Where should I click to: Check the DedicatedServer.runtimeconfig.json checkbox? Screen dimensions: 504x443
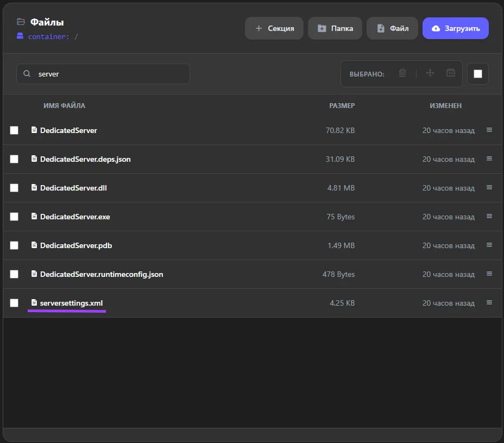click(x=14, y=274)
